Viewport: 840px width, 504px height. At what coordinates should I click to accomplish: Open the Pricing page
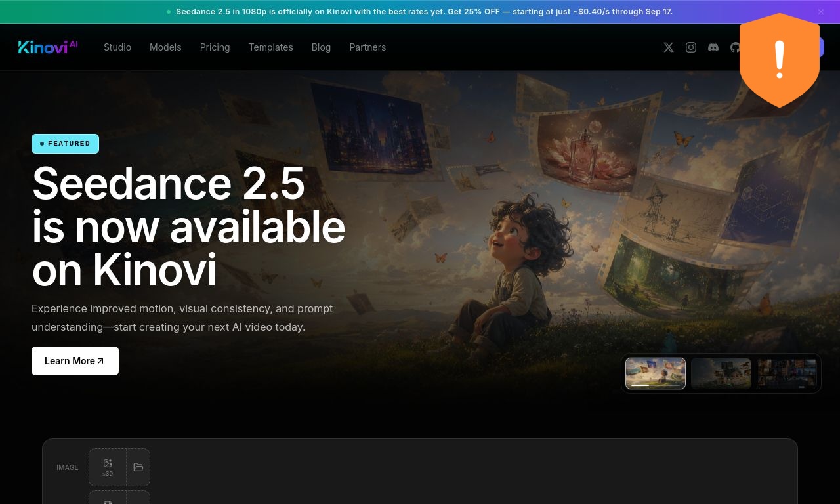(x=215, y=47)
